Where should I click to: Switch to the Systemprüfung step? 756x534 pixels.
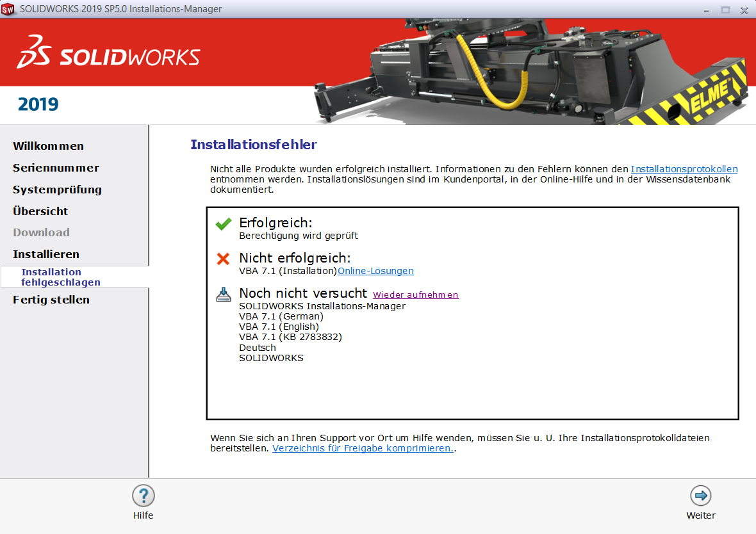click(57, 190)
